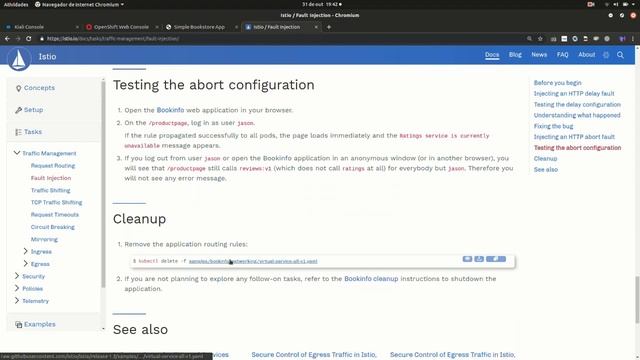640x360 pixels.
Task: Open Mirroring in sidebar
Action: click(x=44, y=239)
